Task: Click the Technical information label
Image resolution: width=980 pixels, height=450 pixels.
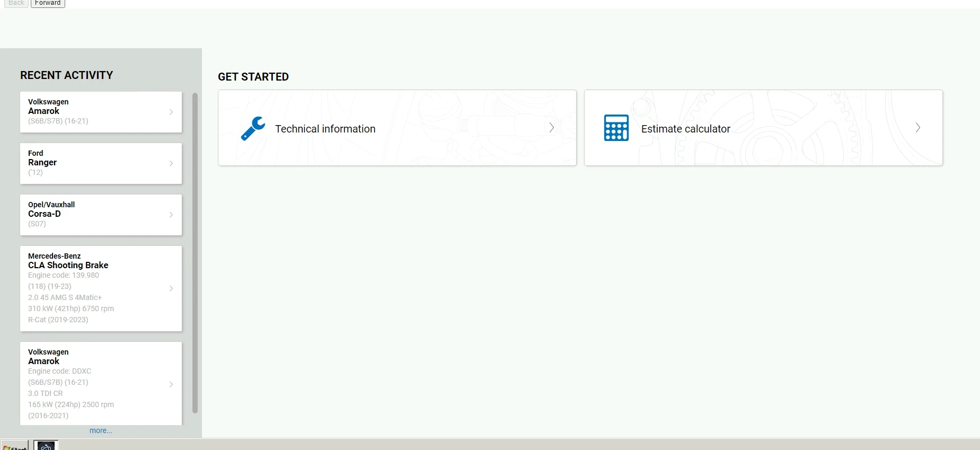Action: pos(325,129)
